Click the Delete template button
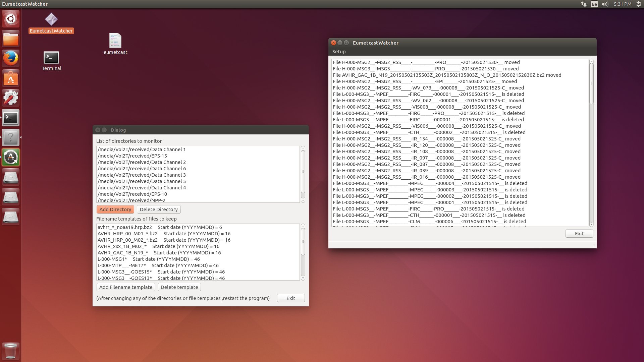The image size is (644, 362). coord(179,287)
